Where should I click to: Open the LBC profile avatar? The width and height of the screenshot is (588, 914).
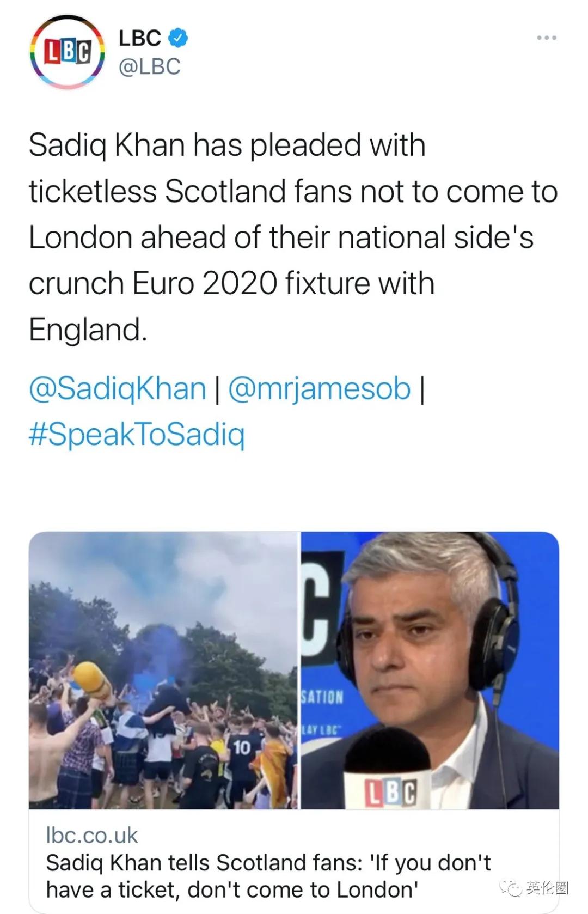(67, 52)
